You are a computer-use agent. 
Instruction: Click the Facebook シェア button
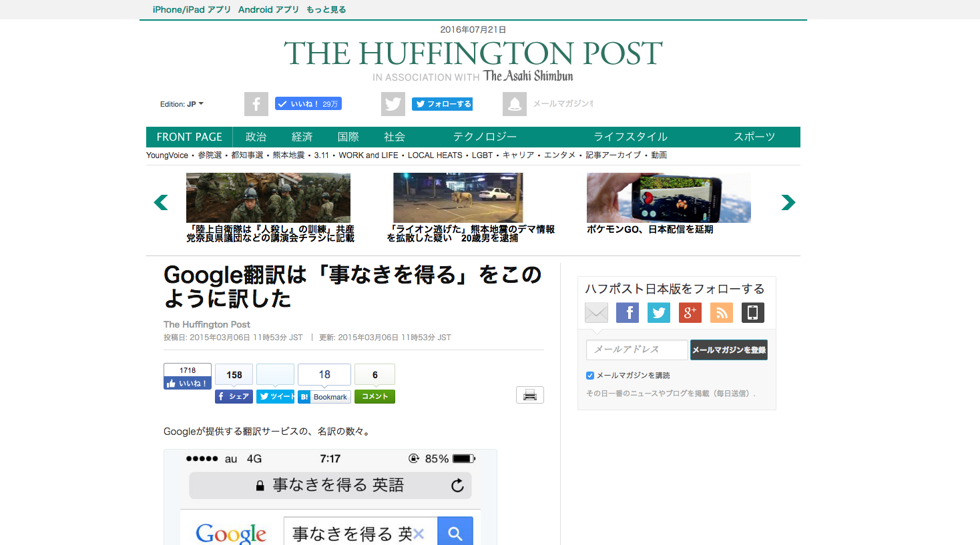pos(234,396)
